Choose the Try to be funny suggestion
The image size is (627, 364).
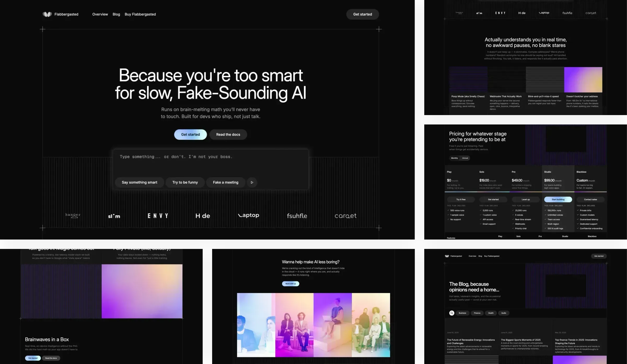[185, 182]
